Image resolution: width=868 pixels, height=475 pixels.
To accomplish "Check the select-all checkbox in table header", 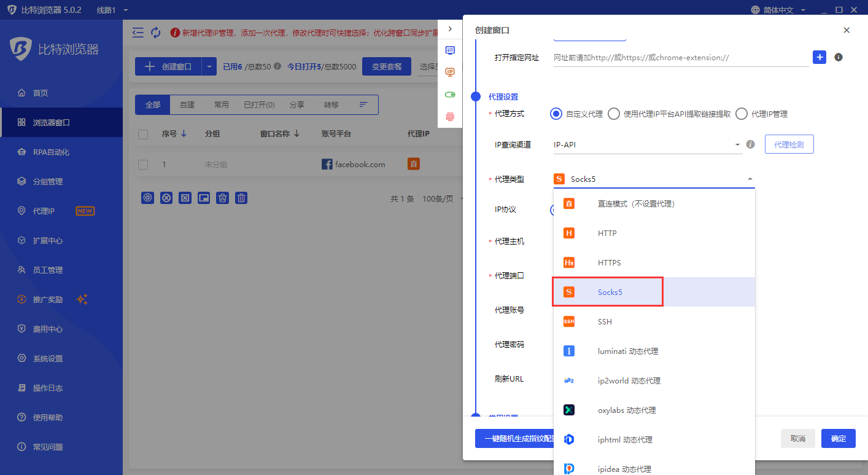I will pyautogui.click(x=144, y=135).
